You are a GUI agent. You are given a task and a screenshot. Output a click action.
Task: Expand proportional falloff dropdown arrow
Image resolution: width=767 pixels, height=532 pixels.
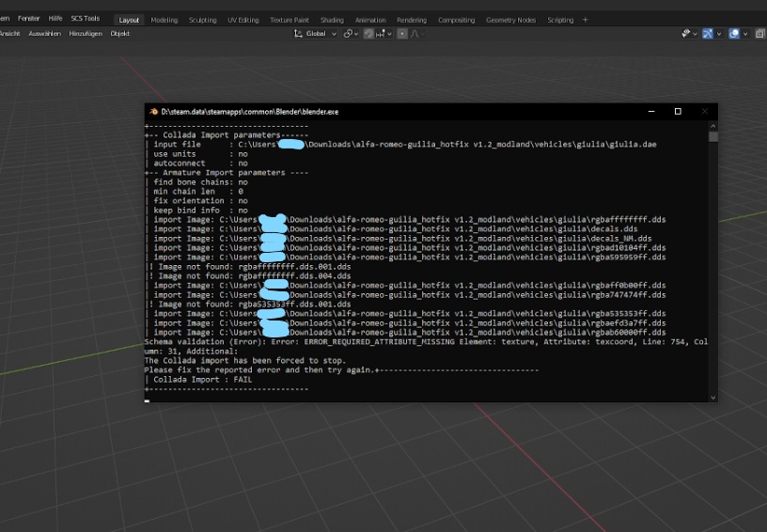(423, 34)
